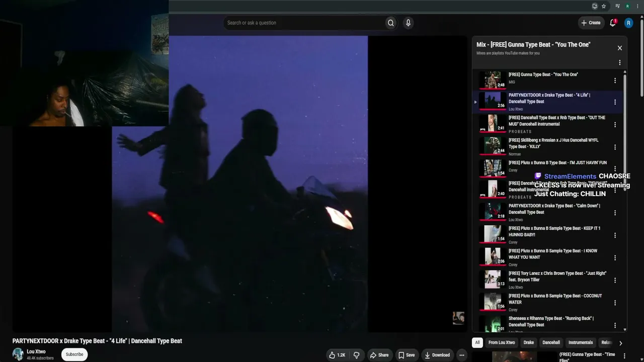Image resolution: width=644 pixels, height=362 pixels.
Task: Start voice search with the microphone icon
Action: (x=408, y=23)
